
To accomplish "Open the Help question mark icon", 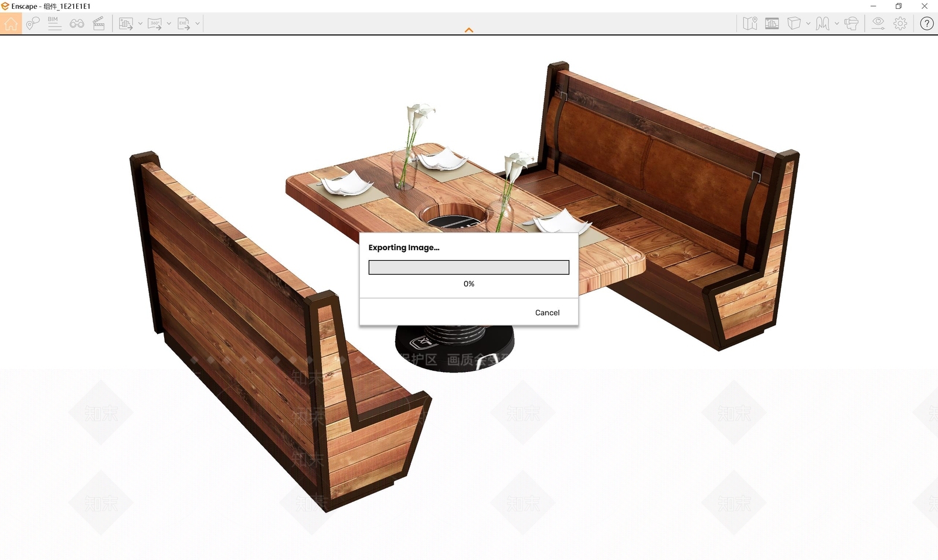I will [927, 23].
